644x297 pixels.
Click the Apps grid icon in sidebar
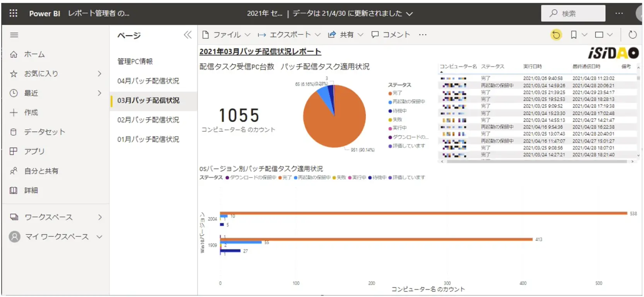(14, 151)
